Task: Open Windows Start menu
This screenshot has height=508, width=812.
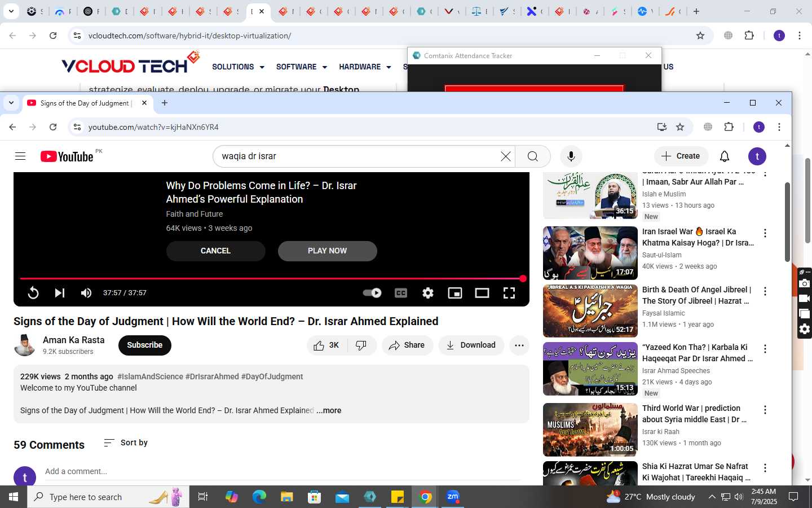Action: tap(14, 497)
